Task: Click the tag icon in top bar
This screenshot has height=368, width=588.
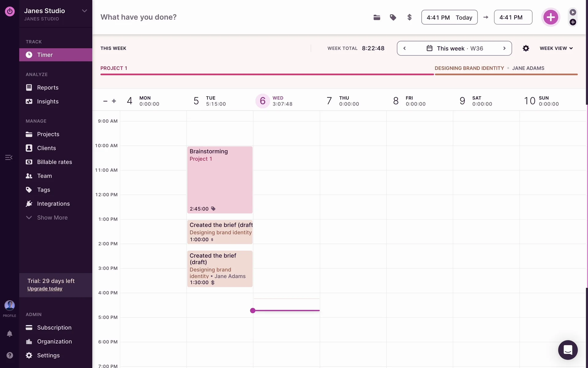Action: (393, 17)
